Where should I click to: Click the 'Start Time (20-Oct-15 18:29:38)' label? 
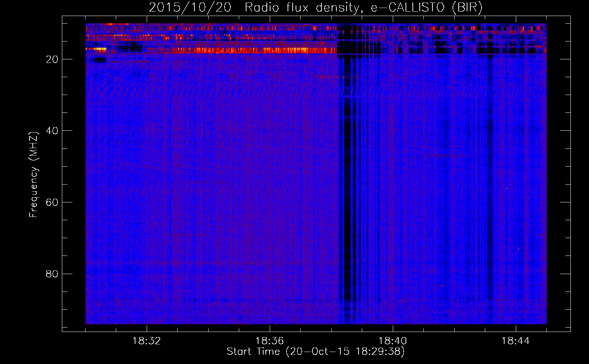[316, 352]
